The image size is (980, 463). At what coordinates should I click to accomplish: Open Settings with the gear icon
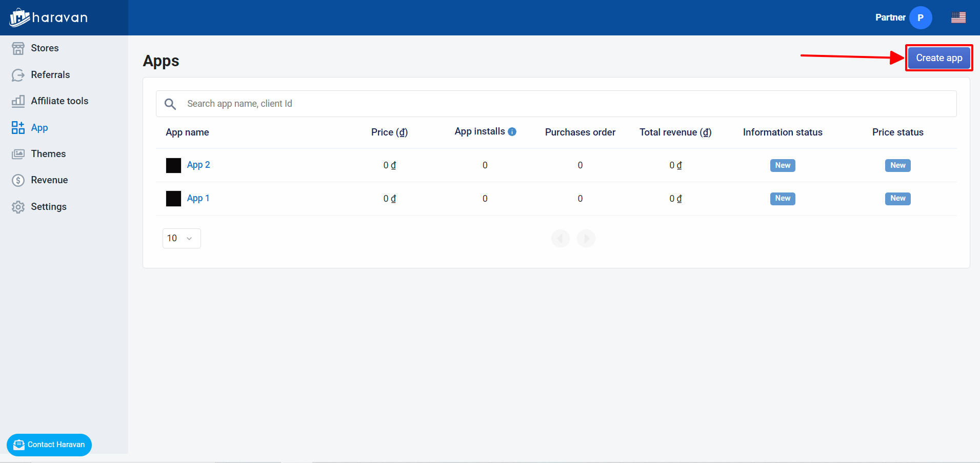18,206
